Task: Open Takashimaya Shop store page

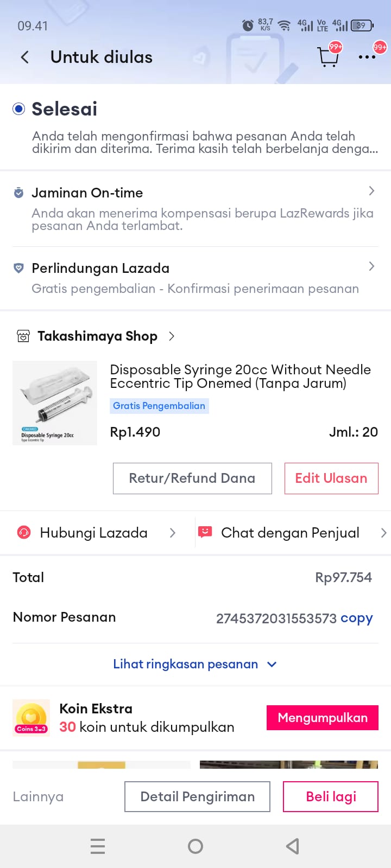Action: tap(98, 336)
